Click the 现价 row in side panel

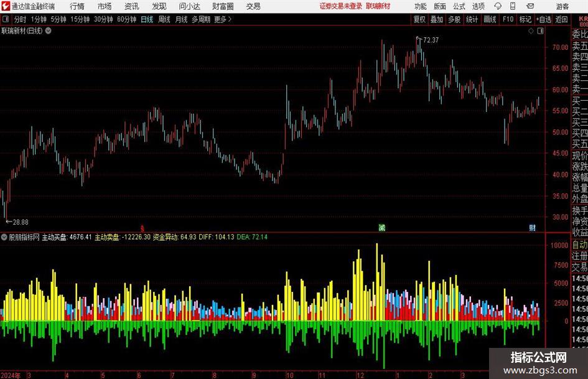(x=580, y=156)
